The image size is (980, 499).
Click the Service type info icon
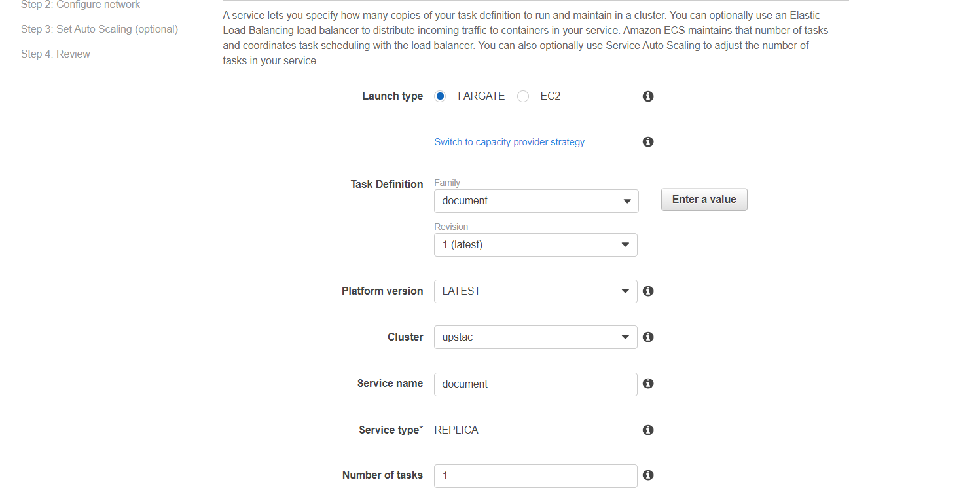click(x=647, y=430)
